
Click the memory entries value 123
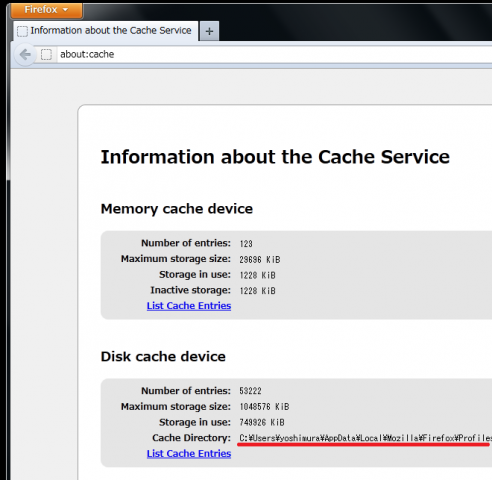click(246, 244)
